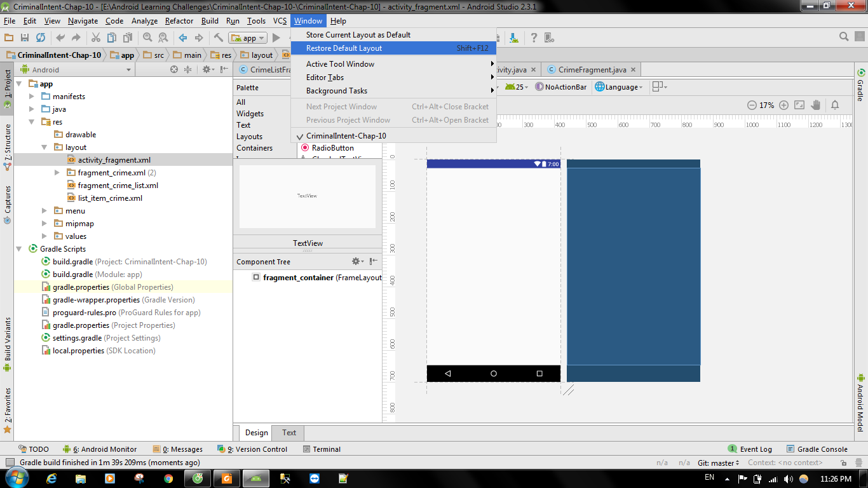Hide the Component Tree with its hide icon
This screenshot has width=868, height=488.
(x=374, y=261)
